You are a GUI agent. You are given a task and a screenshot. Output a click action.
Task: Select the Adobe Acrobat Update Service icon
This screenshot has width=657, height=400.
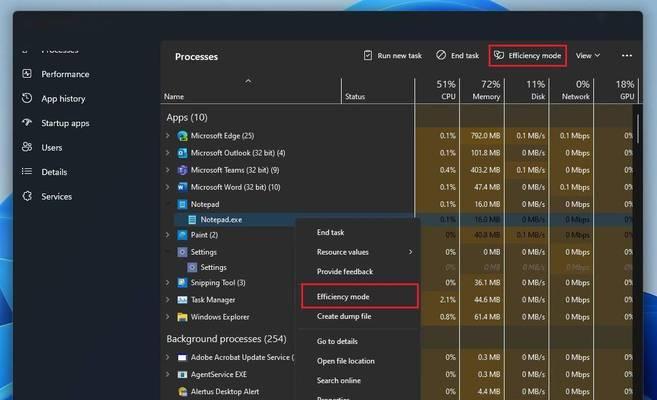point(182,357)
